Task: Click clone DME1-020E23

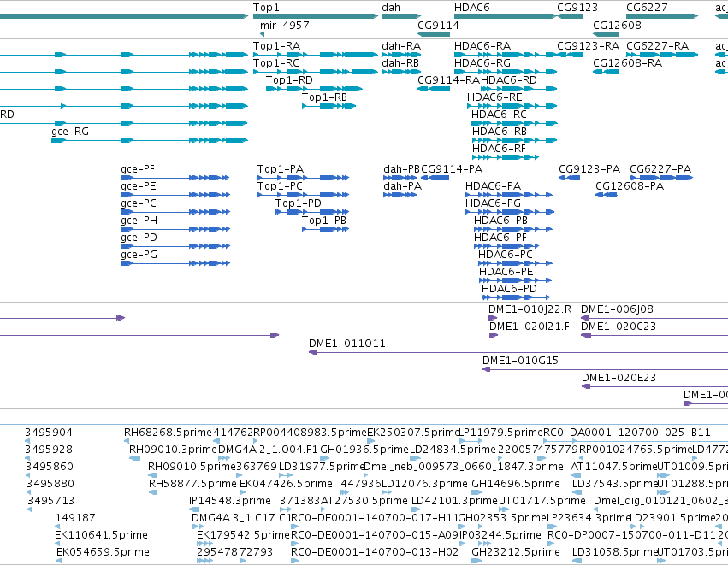Action: 654,386
